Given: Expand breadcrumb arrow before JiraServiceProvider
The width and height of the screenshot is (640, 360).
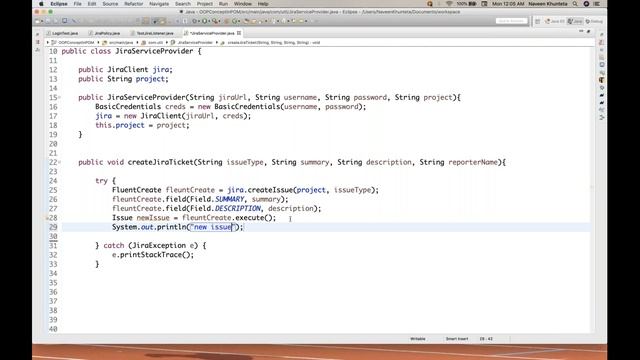Looking at the screenshot, I should pos(167,42).
